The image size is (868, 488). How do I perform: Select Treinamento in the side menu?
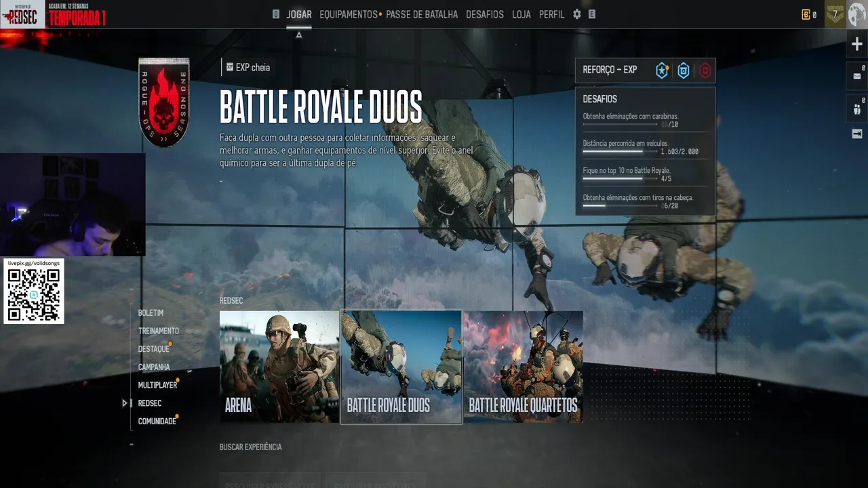(x=159, y=331)
